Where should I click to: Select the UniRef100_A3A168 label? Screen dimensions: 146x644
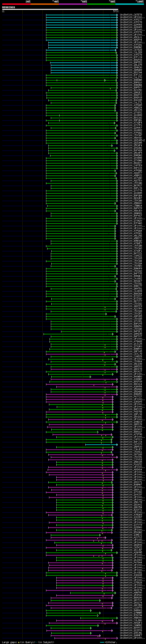coord(131,575)
